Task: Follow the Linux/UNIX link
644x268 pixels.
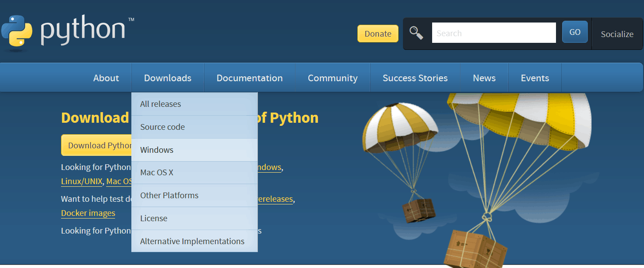Action: [x=82, y=181]
